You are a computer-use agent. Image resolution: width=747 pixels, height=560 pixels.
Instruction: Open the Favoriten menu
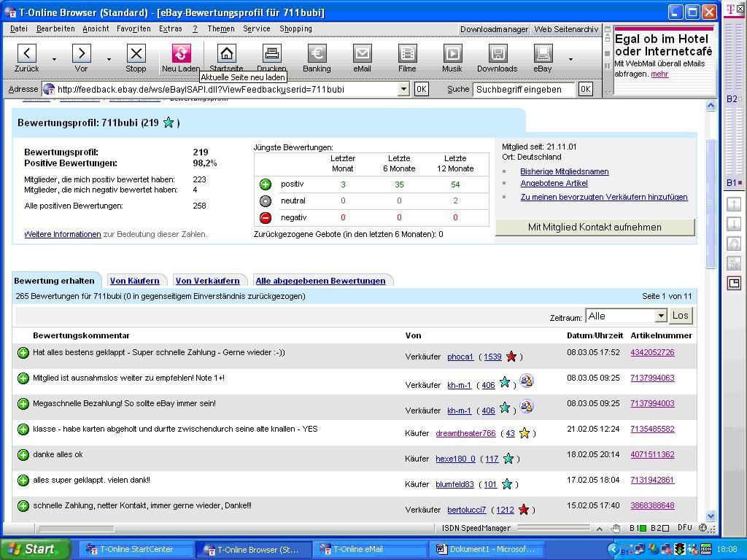pos(133,28)
